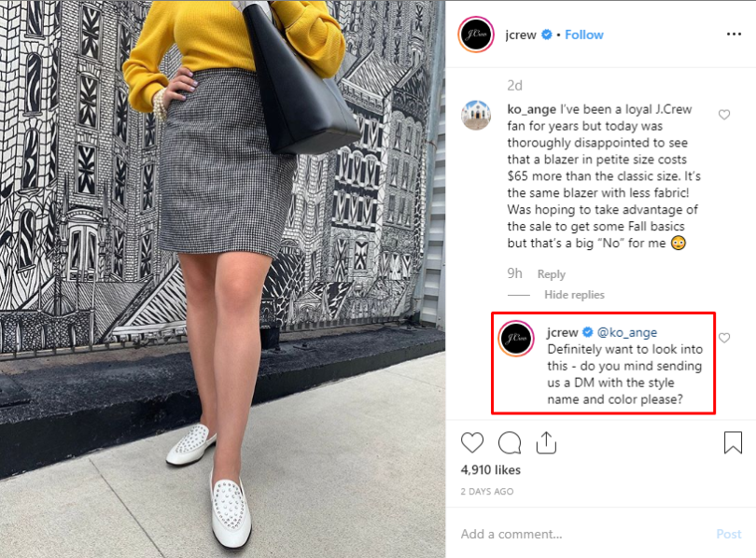Image resolution: width=756 pixels, height=558 pixels.
Task: Open jcrew avatar in the reply
Action: (516, 339)
